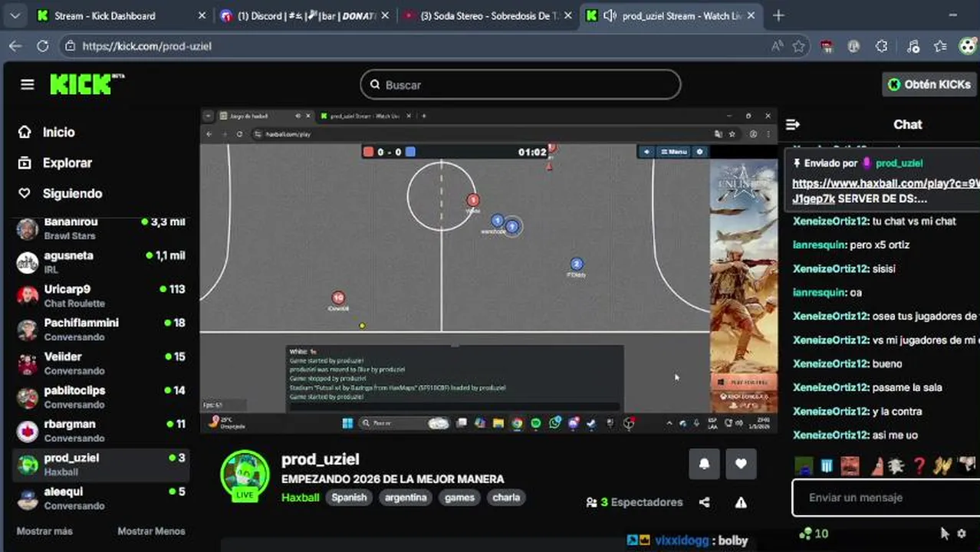The width and height of the screenshot is (980, 552).
Task: Collapse the chat panel with arrow icon
Action: pyautogui.click(x=793, y=124)
